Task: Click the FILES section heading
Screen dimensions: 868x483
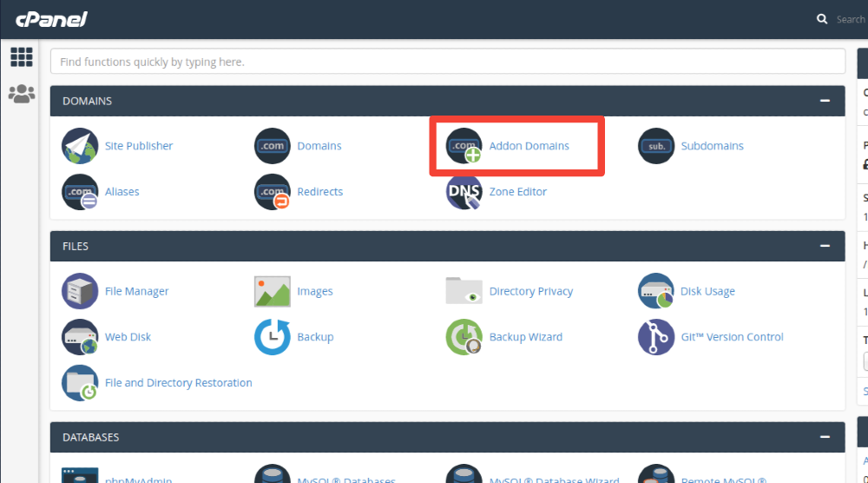Action: 76,246
